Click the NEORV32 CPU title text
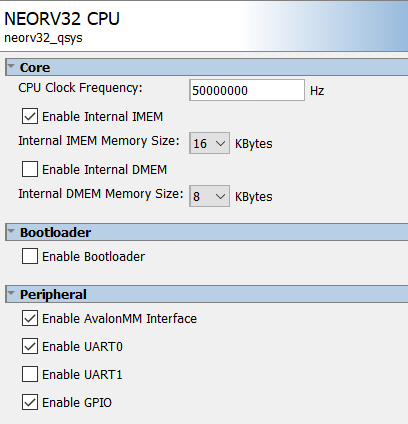The image size is (408, 424). [x=62, y=19]
